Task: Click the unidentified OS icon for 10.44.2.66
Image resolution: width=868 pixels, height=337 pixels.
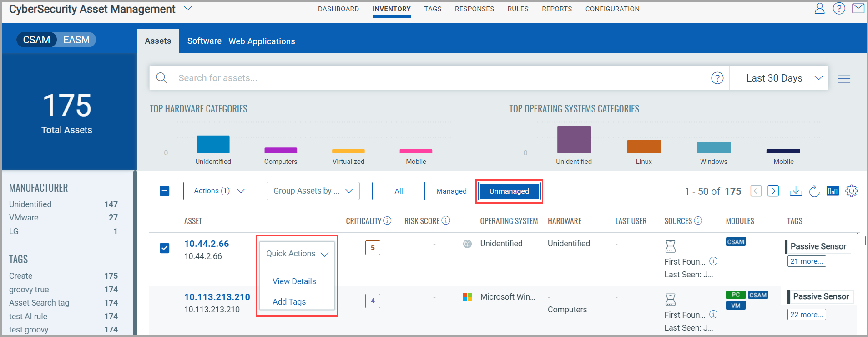Action: point(467,244)
